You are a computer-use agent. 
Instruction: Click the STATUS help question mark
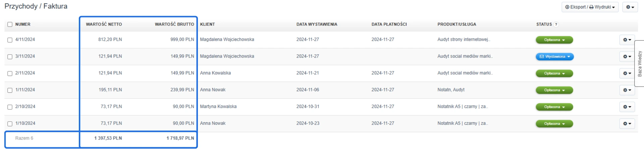tap(556, 24)
